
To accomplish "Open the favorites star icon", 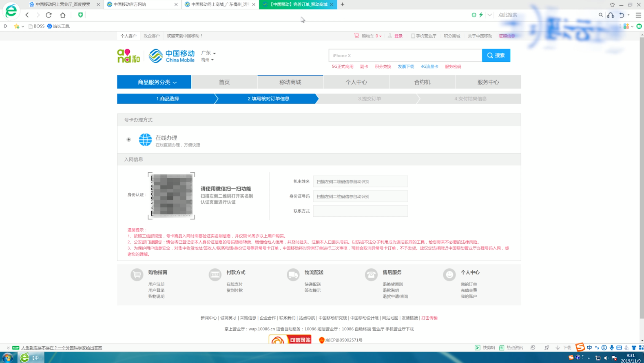I will [x=16, y=26].
